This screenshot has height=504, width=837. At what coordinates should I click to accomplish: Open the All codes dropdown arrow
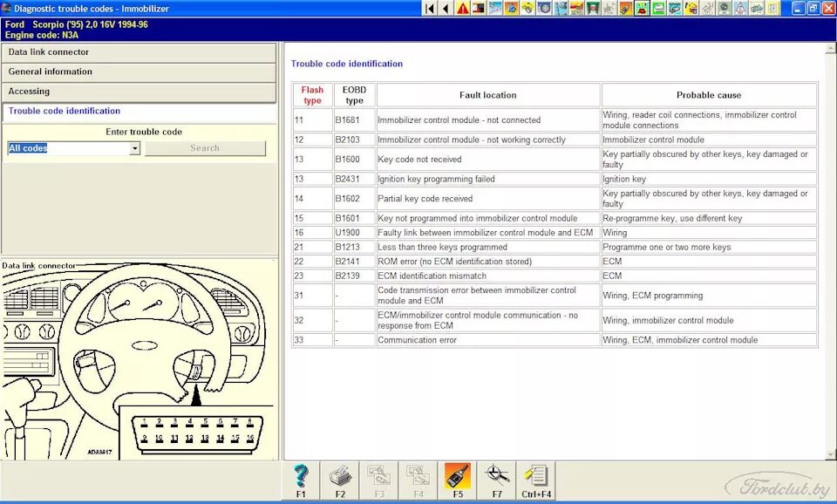point(135,148)
